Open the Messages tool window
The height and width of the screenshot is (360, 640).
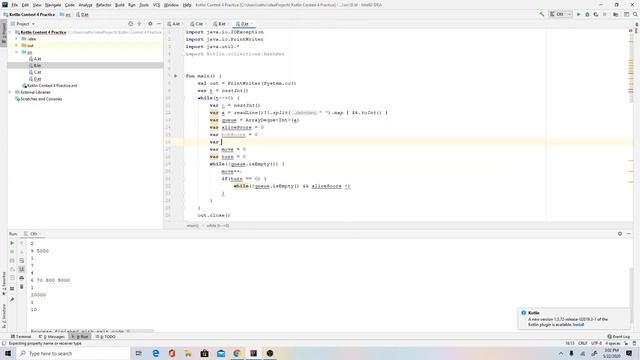51,336
